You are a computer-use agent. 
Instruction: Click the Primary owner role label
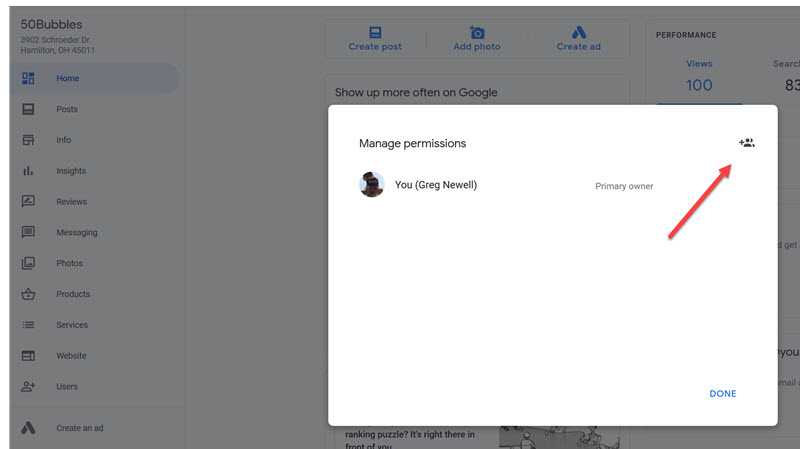(624, 186)
